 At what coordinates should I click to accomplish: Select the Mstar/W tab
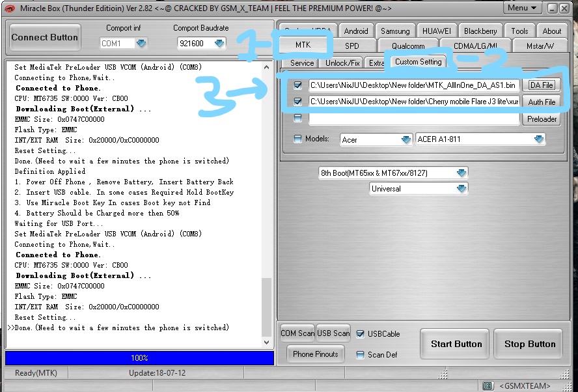(x=540, y=46)
